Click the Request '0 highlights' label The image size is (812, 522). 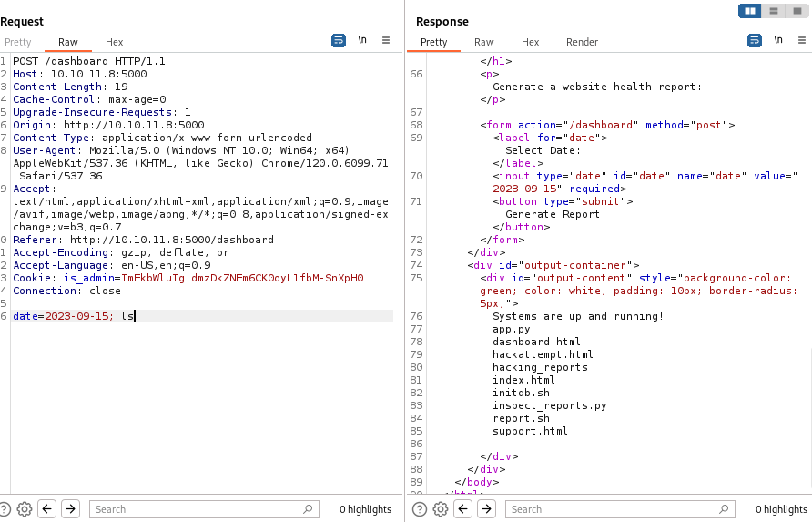[x=366, y=509]
